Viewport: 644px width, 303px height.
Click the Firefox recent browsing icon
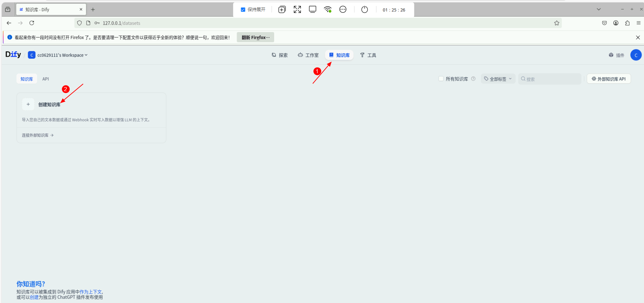[x=8, y=9]
